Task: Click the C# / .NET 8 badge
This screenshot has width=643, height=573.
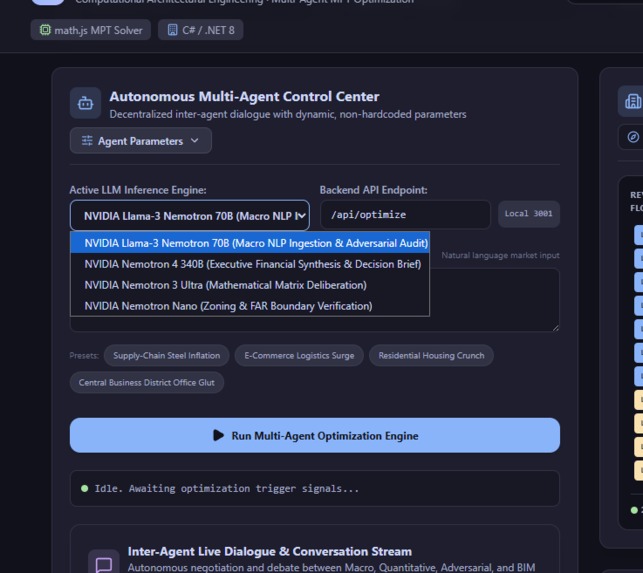Action: tap(201, 30)
